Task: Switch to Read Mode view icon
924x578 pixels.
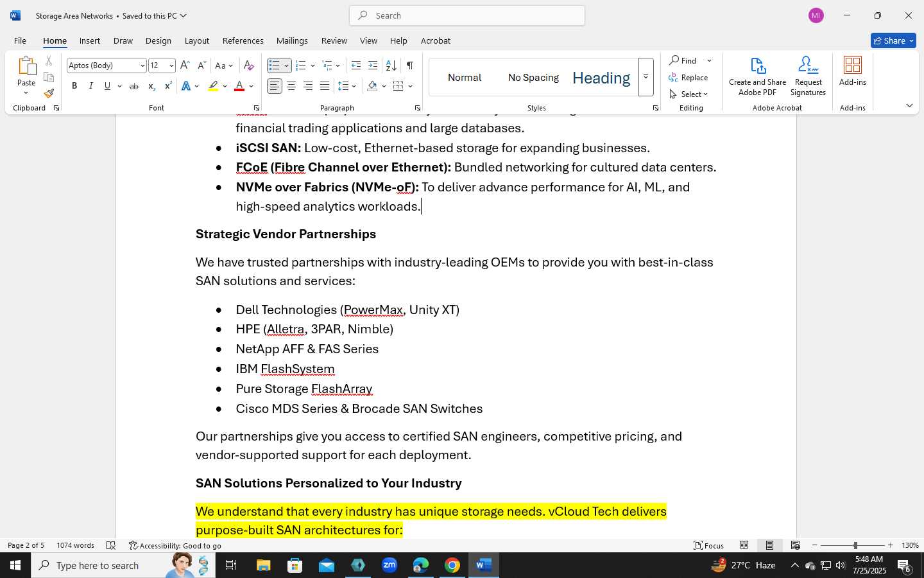Action: point(744,545)
